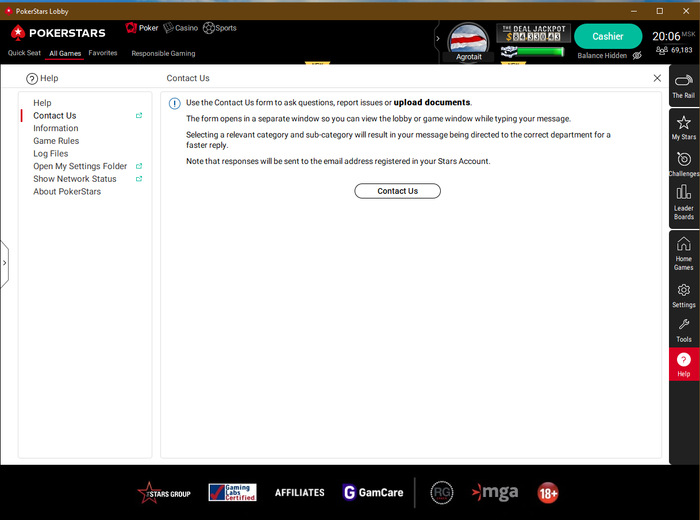
Task: Open Home Games sidebar icon
Action: click(x=683, y=254)
